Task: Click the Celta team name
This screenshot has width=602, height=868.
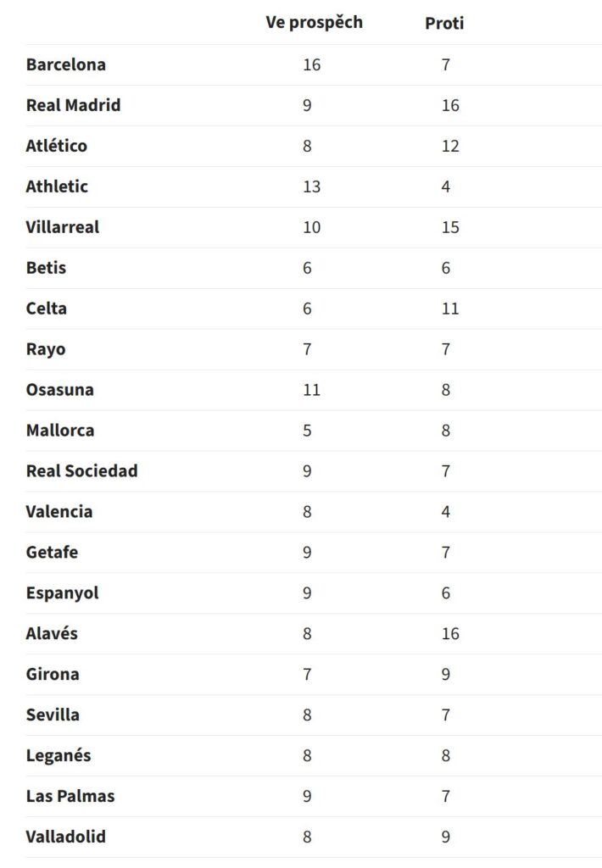Action: coord(47,309)
